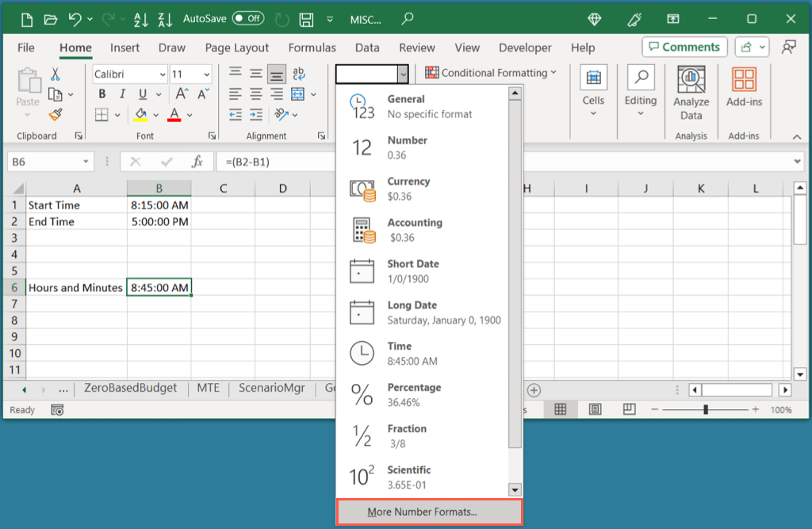Click the Add-ins icon
812x529 pixels.
(744, 86)
